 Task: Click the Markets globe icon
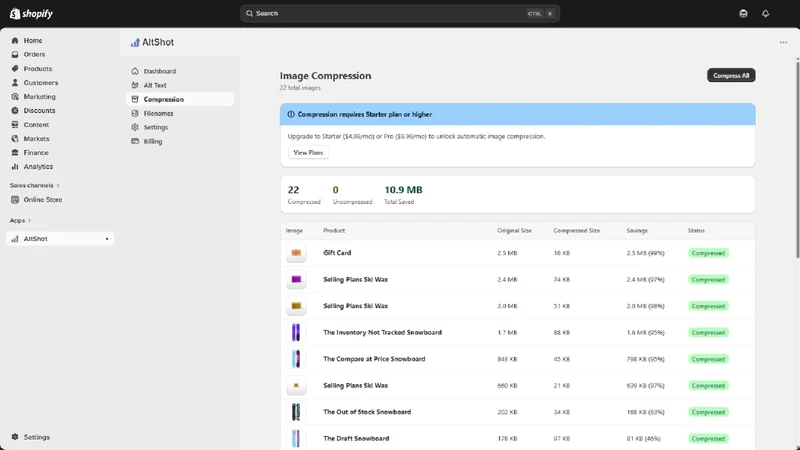point(15,138)
